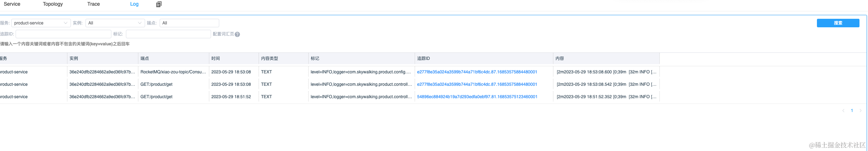868x151 pixels.
Task: Click the 内容 cell of the 18:51:52 log row
Action: (x=606, y=97)
